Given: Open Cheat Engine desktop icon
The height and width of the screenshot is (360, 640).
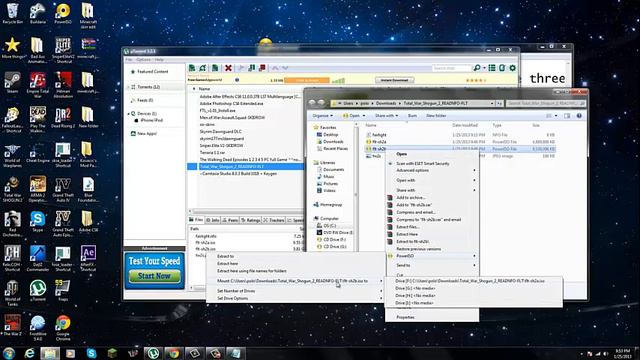Looking at the screenshot, I should pyautogui.click(x=38, y=153).
